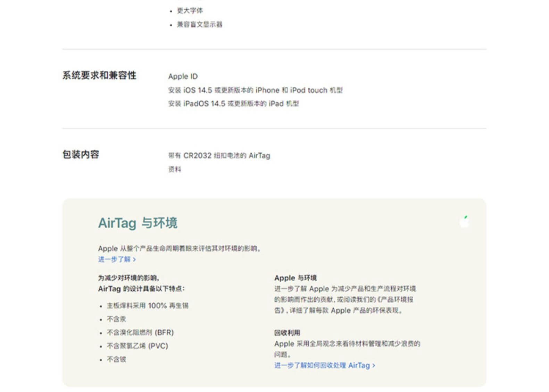Image resolution: width=549 pixels, height=392 pixels.
Task: Click the 主板焊料采用 100% 再生锡 bullet
Action: pyautogui.click(x=148, y=306)
